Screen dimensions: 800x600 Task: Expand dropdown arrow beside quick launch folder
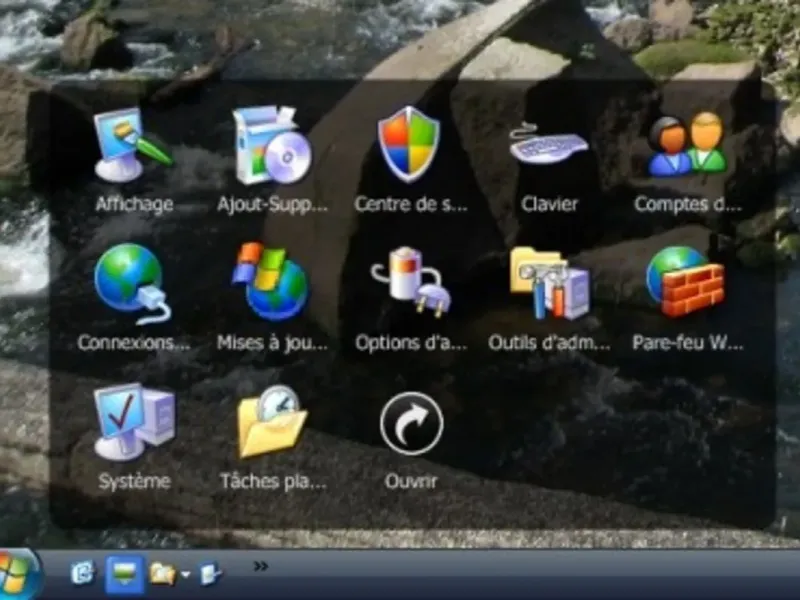tap(186, 574)
